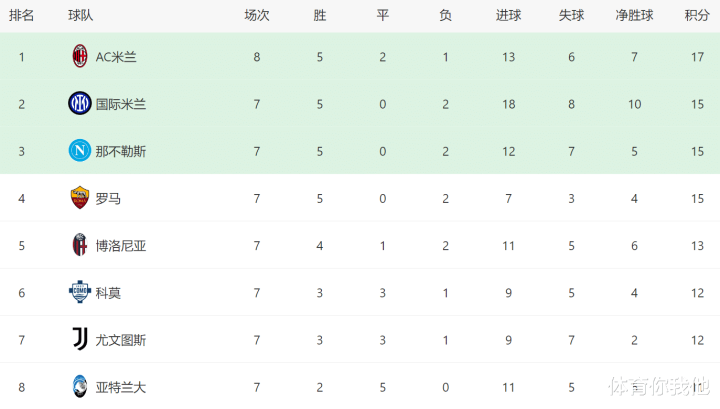The image size is (720, 409).
Task: Click the 科莫 team name
Action: pyautogui.click(x=108, y=293)
